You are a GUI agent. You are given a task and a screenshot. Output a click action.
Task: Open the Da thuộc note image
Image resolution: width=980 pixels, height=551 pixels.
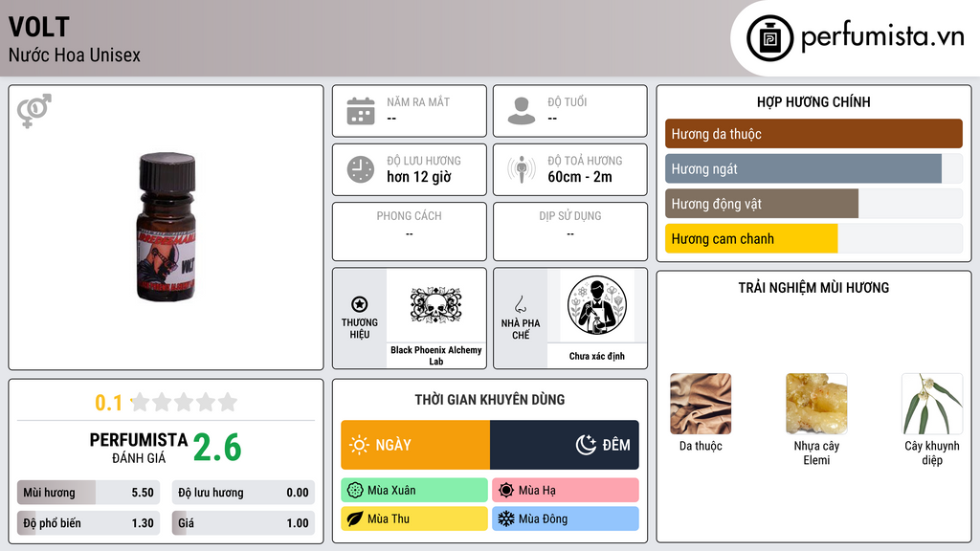(701, 404)
